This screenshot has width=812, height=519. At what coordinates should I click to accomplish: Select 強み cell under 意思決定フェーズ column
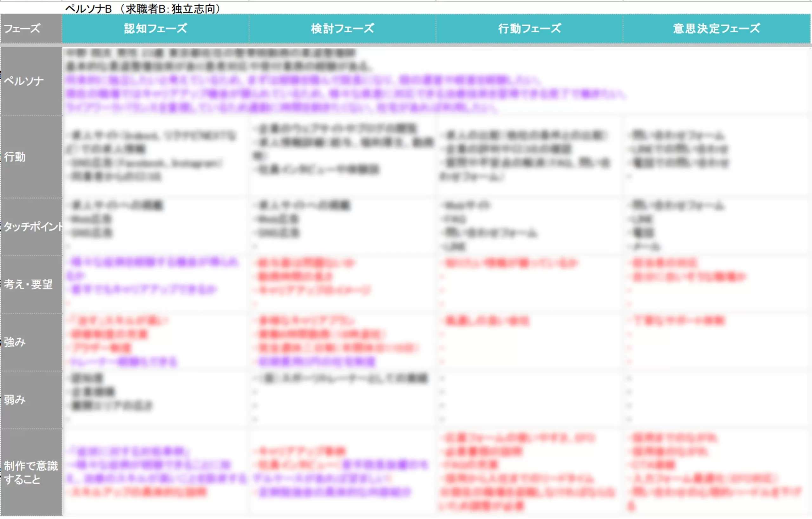[717, 342]
